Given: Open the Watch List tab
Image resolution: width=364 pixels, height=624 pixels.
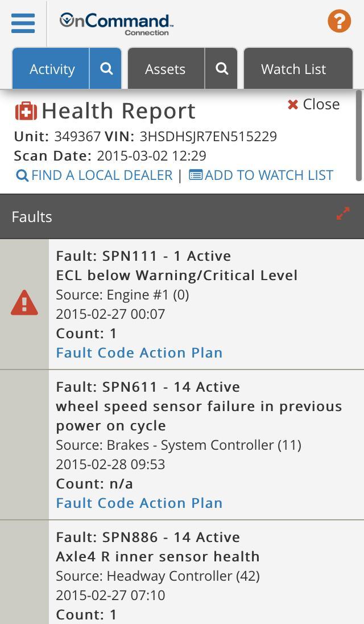Looking at the screenshot, I should pos(292,69).
